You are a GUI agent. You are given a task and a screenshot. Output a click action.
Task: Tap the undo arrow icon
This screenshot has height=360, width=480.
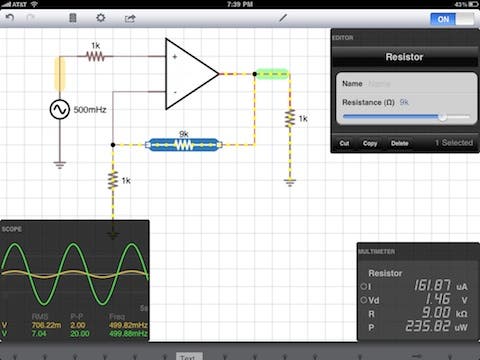(10, 18)
